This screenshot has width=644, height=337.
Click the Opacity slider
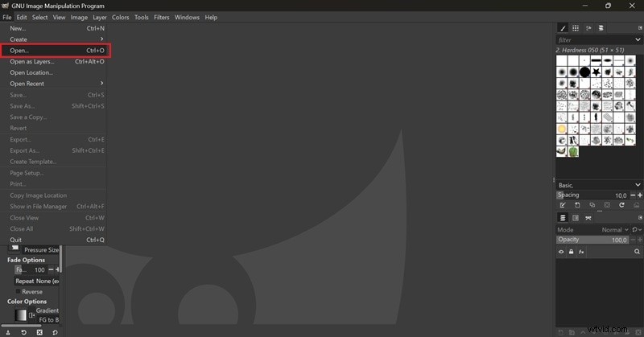[592, 240]
